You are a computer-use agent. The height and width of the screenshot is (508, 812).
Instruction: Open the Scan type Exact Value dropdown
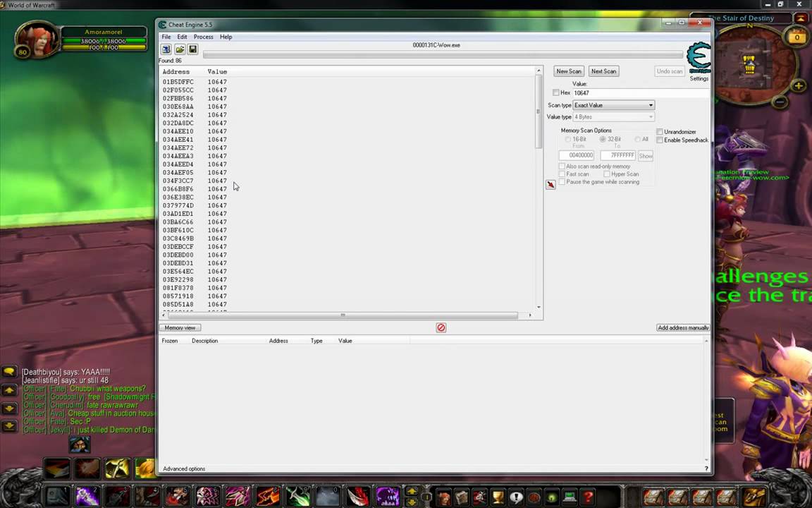[x=614, y=105]
